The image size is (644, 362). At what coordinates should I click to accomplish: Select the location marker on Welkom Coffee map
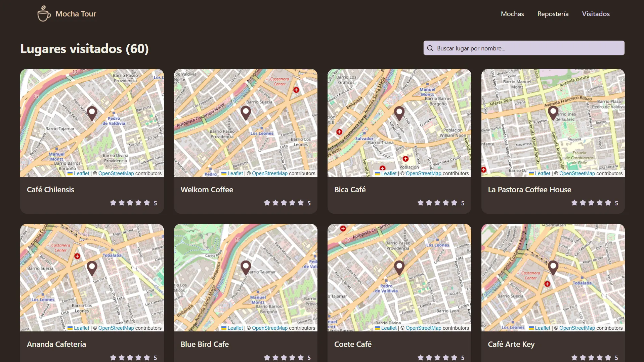pyautogui.click(x=246, y=113)
